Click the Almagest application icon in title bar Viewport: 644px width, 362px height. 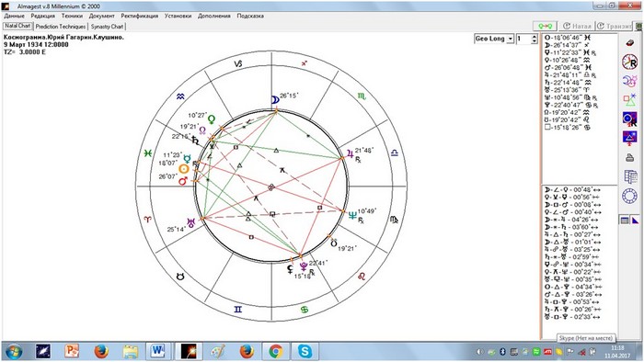pyautogui.click(x=6, y=6)
